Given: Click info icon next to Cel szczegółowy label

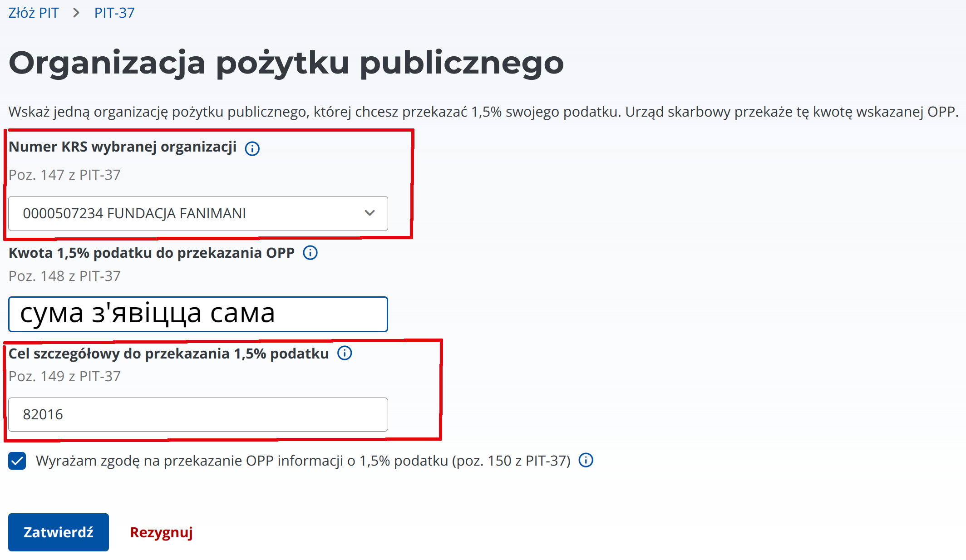Looking at the screenshot, I should (345, 353).
